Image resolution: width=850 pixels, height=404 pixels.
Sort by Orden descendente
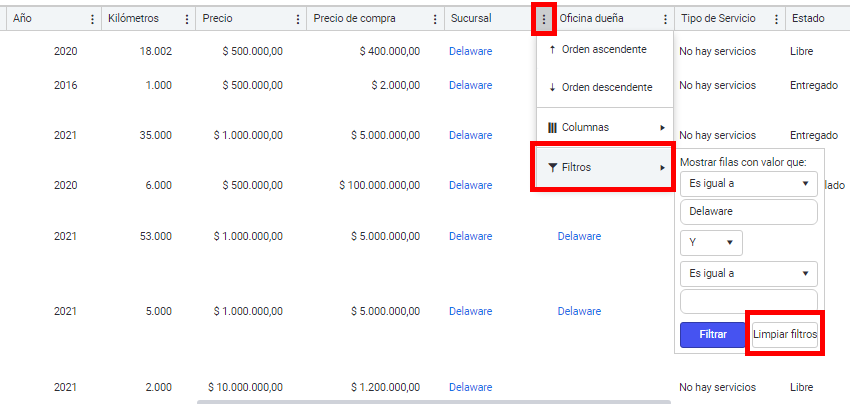coord(606,87)
